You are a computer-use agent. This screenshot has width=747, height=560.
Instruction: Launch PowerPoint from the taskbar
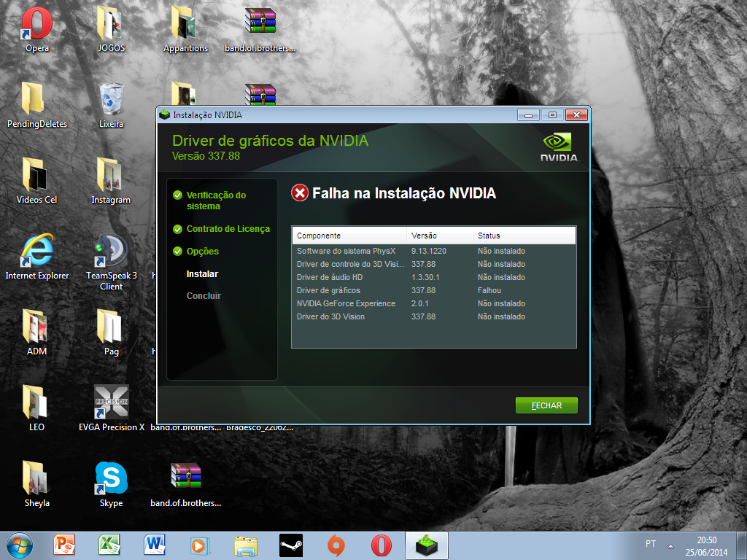(x=64, y=545)
